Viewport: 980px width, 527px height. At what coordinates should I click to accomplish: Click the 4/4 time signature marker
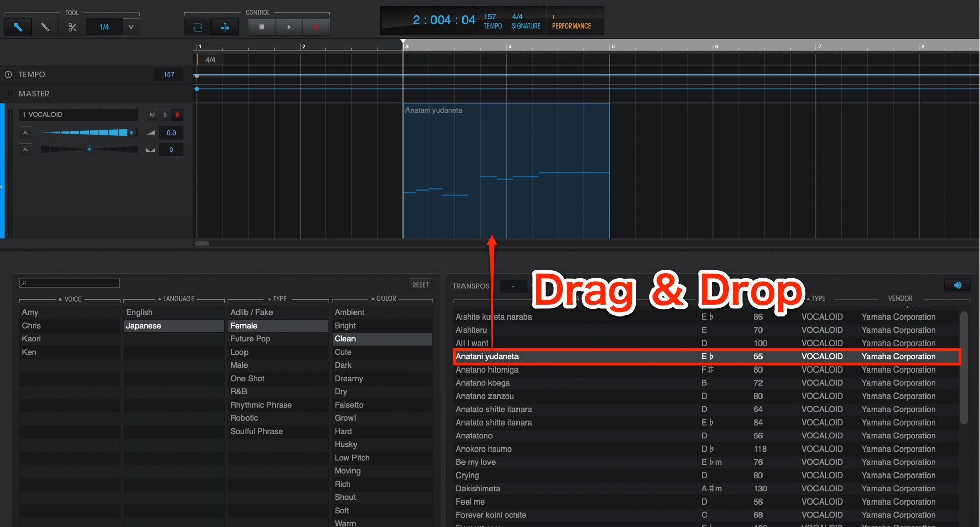coord(210,60)
